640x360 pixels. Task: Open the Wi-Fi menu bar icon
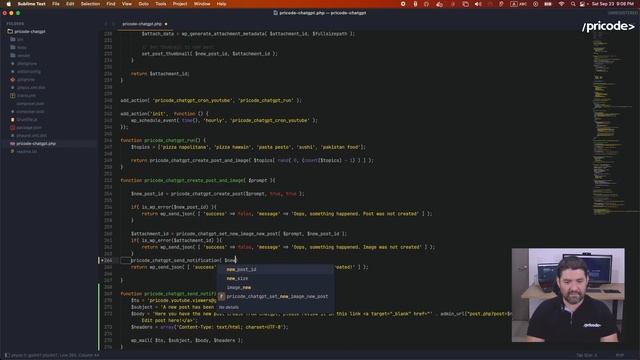561,4
